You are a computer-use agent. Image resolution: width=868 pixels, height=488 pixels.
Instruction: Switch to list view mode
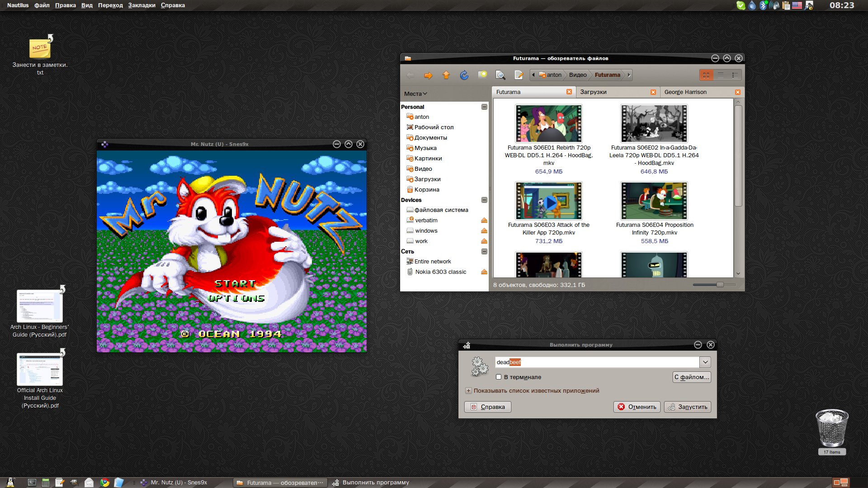(x=721, y=75)
